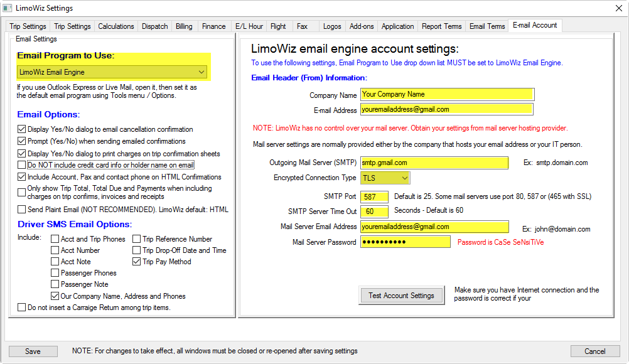Toggle email cancellation confirmation dialog checkbox
The image size is (629, 364).
22,129
